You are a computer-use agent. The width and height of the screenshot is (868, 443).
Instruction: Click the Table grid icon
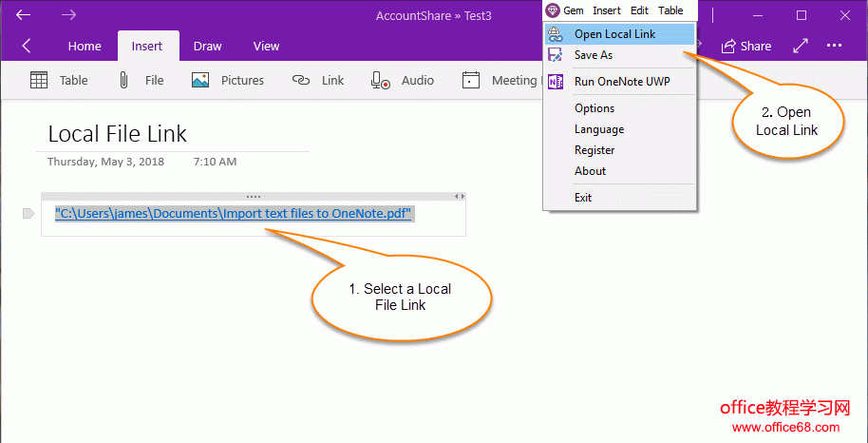[x=39, y=81]
